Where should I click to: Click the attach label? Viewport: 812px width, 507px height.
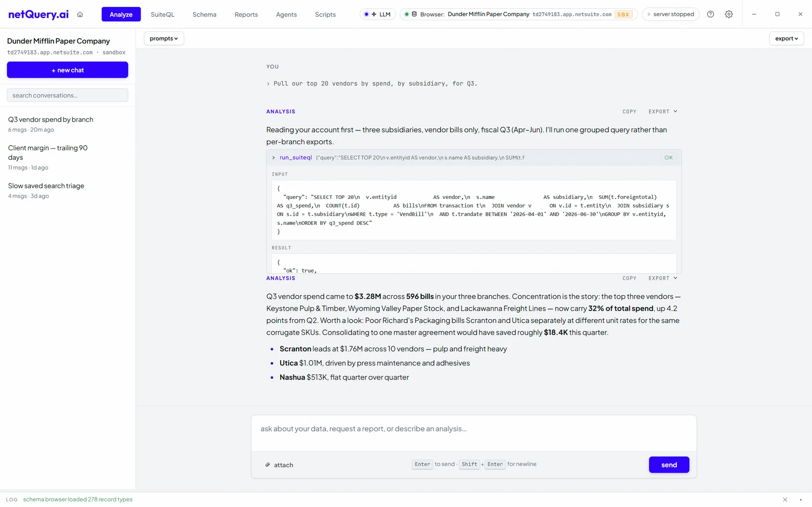click(x=283, y=465)
